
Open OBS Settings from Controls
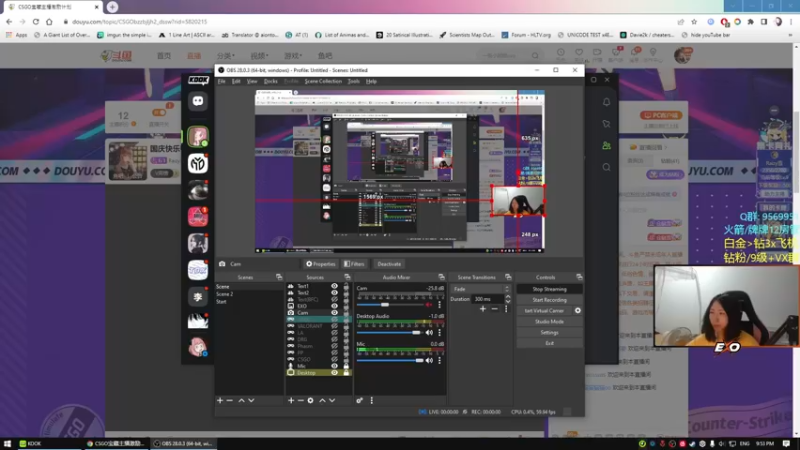pyautogui.click(x=549, y=332)
